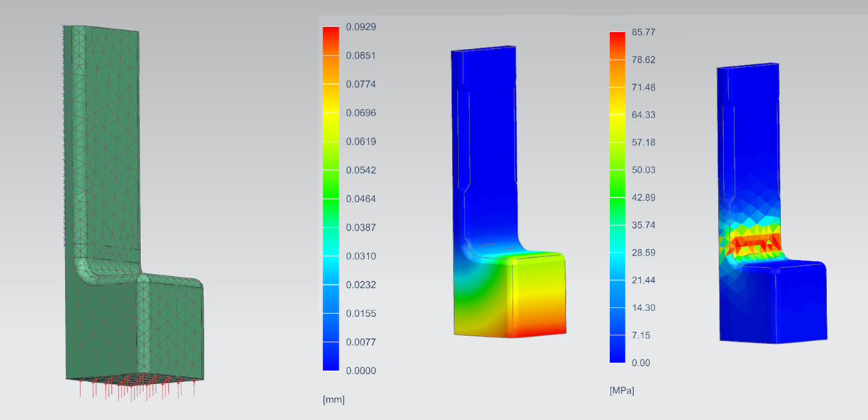Click the 0.0464 displacement legend label
868x420 pixels.
[x=361, y=199]
